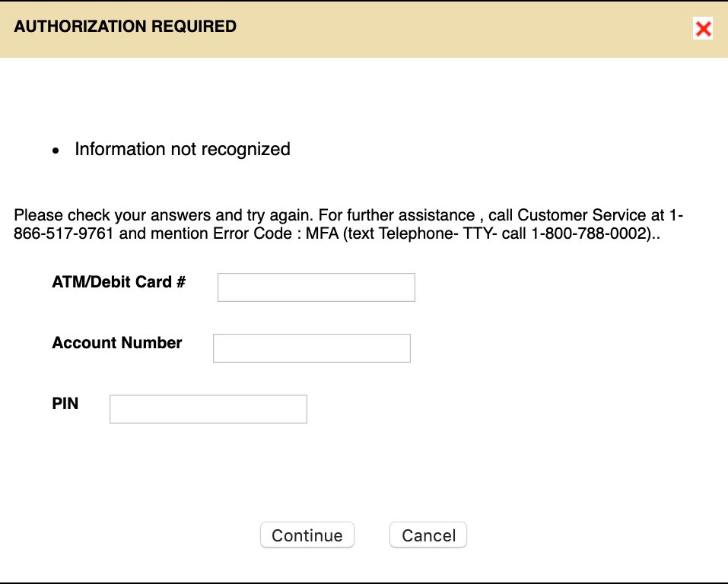This screenshot has height=584, width=728.
Task: Click the 'PIN' field label
Action: pyautogui.click(x=65, y=404)
